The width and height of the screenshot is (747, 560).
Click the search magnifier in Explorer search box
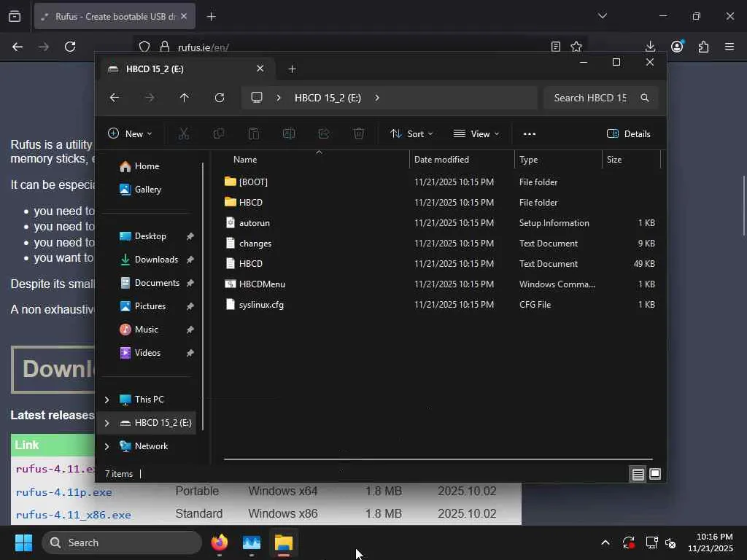point(645,98)
